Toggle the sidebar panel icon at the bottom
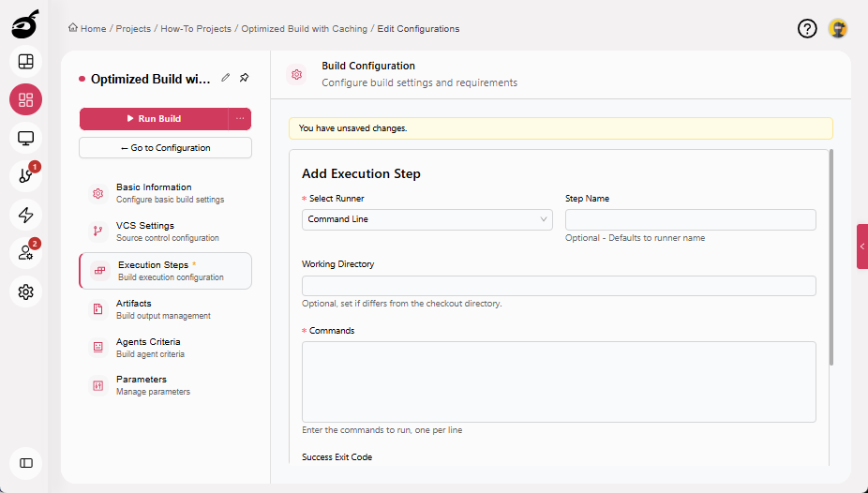Image resolution: width=868 pixels, height=493 pixels. coord(25,463)
